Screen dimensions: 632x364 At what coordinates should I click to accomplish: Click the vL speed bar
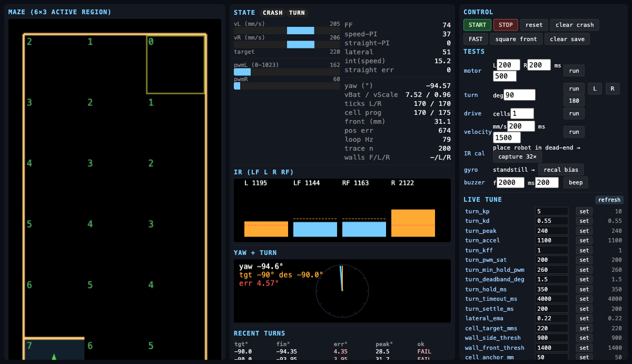click(x=287, y=31)
